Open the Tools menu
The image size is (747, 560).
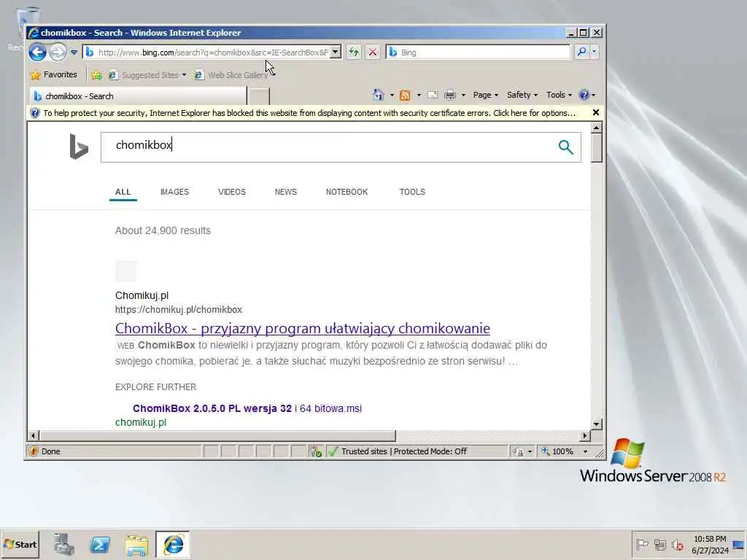(x=559, y=95)
